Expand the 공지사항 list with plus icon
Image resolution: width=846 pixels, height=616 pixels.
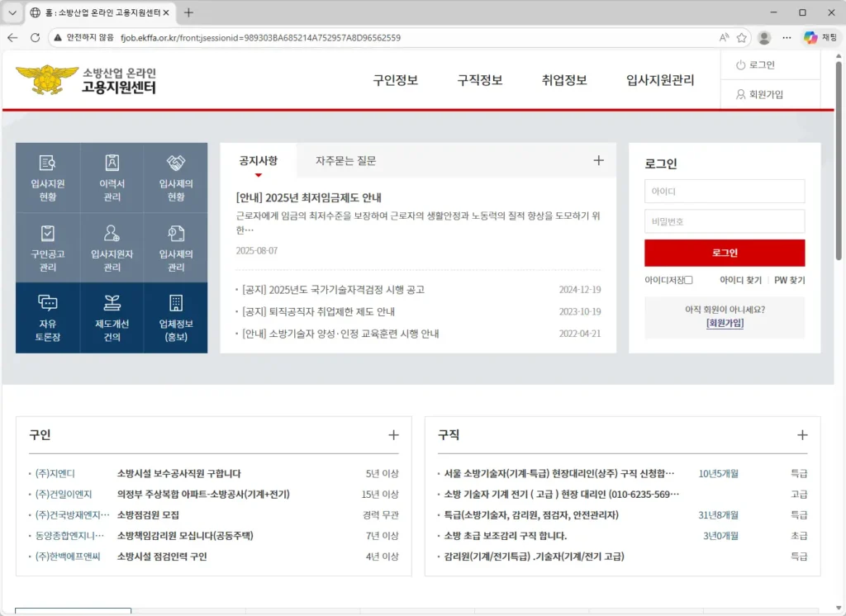[599, 161]
